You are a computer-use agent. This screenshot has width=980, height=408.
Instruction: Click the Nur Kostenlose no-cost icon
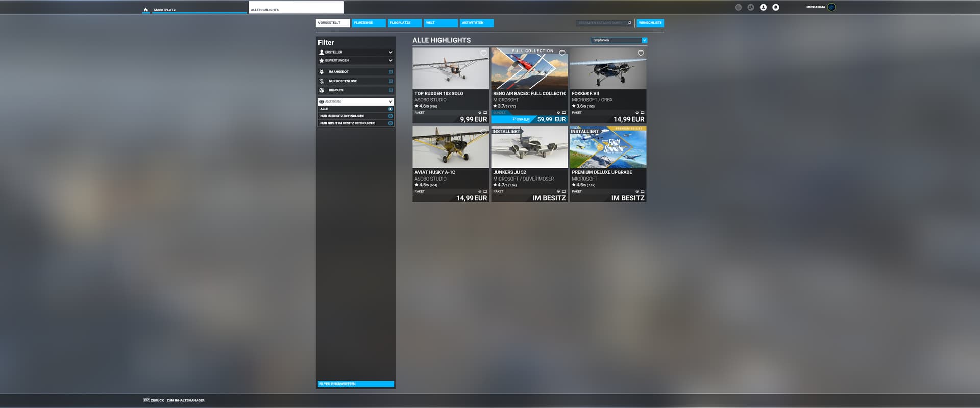coord(322,81)
